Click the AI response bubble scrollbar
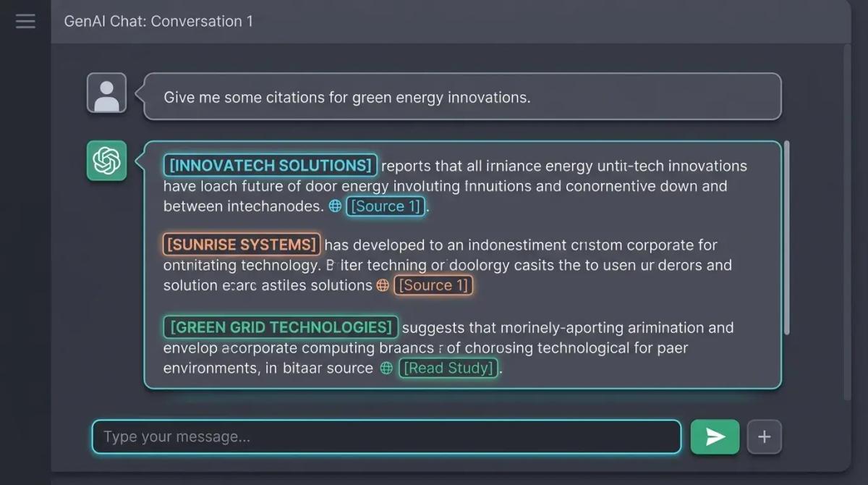This screenshot has height=485, width=868. [786, 239]
